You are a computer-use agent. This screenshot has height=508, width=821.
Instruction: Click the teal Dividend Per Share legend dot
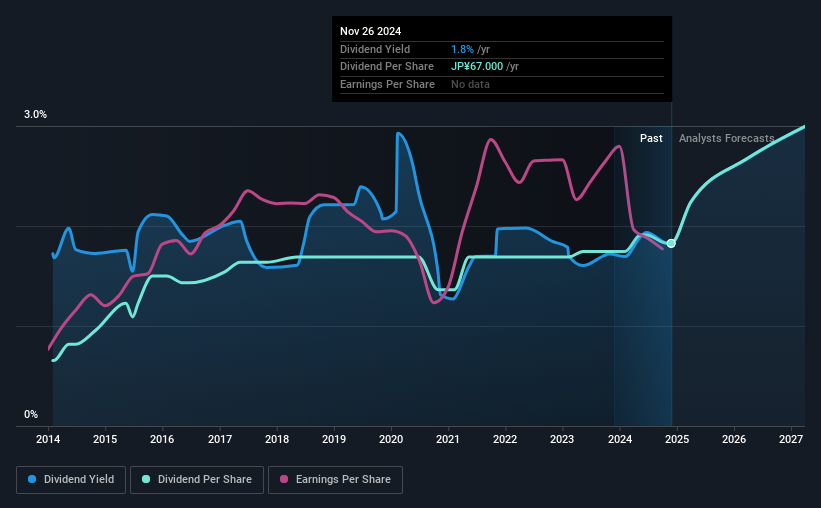click(146, 479)
